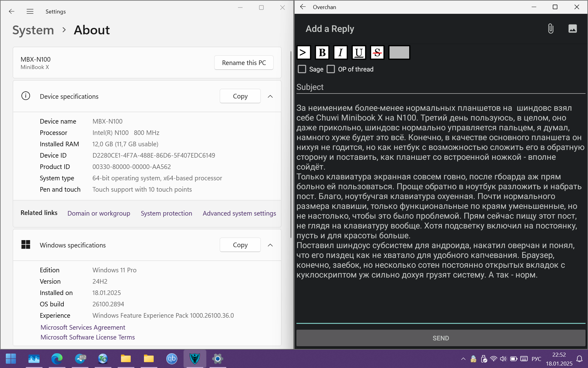Apply strikethrough formatting to reply text
The height and width of the screenshot is (368, 588).
coord(377,52)
